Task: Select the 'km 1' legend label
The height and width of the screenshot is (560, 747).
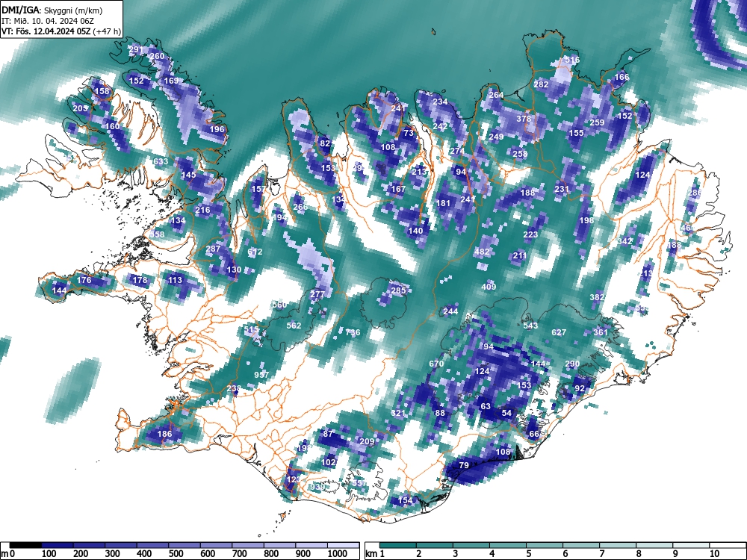Action: (x=376, y=554)
